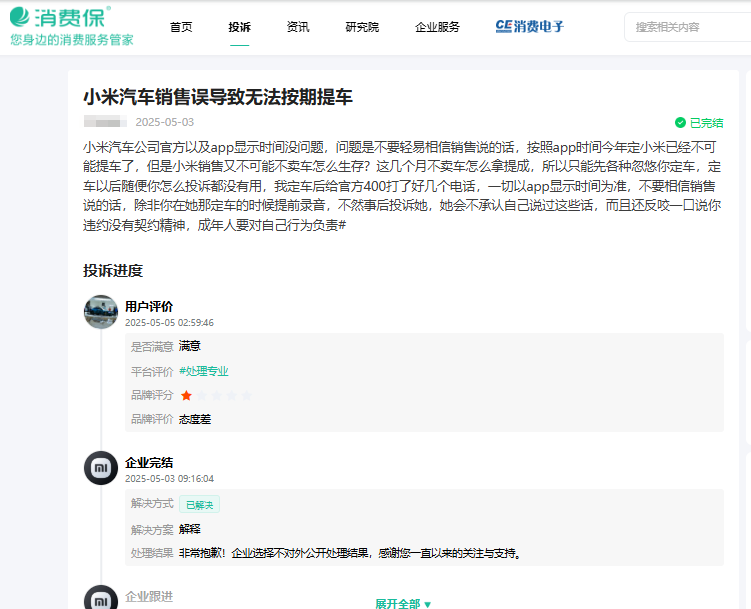Open the 研究院 menu item
Screen dimensions: 751x609
[x=362, y=27]
